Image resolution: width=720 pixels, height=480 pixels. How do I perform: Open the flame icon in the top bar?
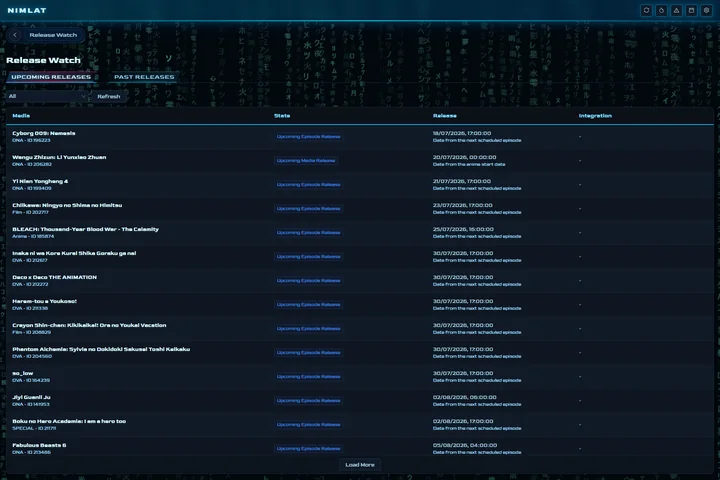click(x=661, y=10)
